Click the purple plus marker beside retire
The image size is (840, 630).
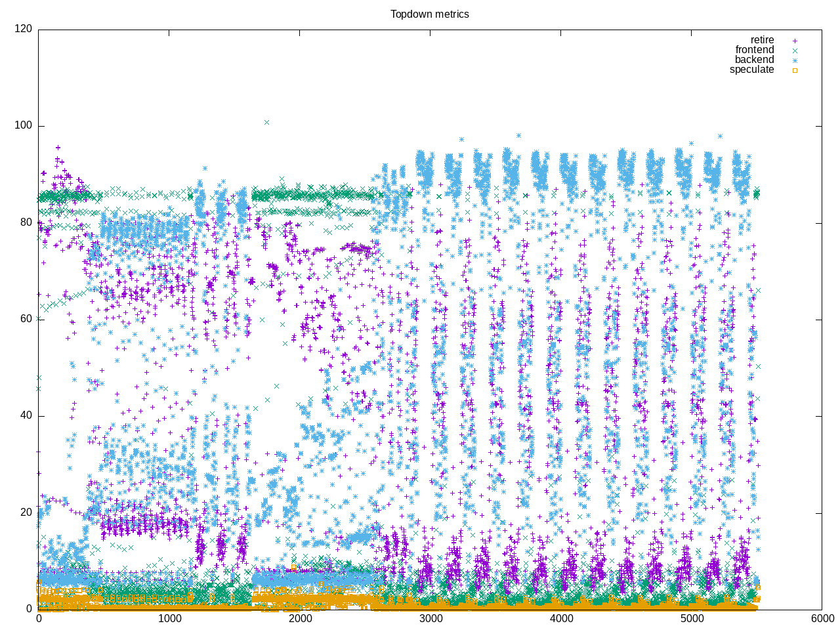[x=794, y=40]
